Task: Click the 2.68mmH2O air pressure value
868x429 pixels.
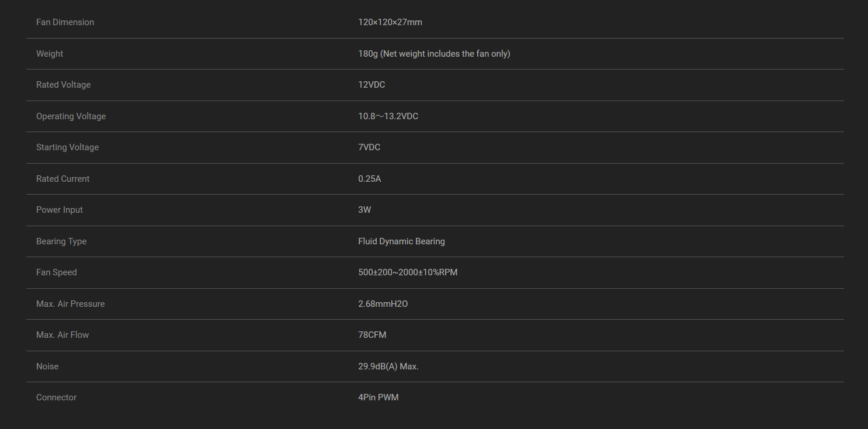Action: click(383, 304)
